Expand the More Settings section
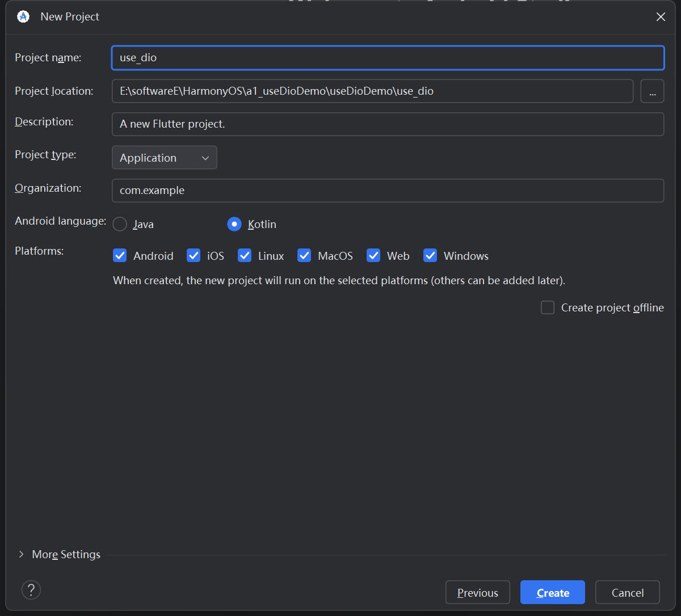Screen dimensions: 681x616 59,554
